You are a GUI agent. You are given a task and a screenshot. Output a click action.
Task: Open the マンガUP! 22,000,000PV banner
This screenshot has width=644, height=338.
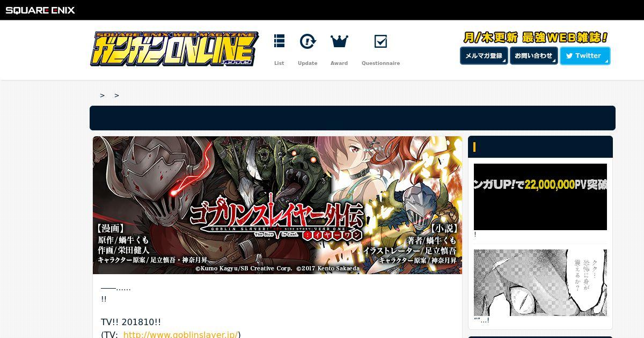540,197
